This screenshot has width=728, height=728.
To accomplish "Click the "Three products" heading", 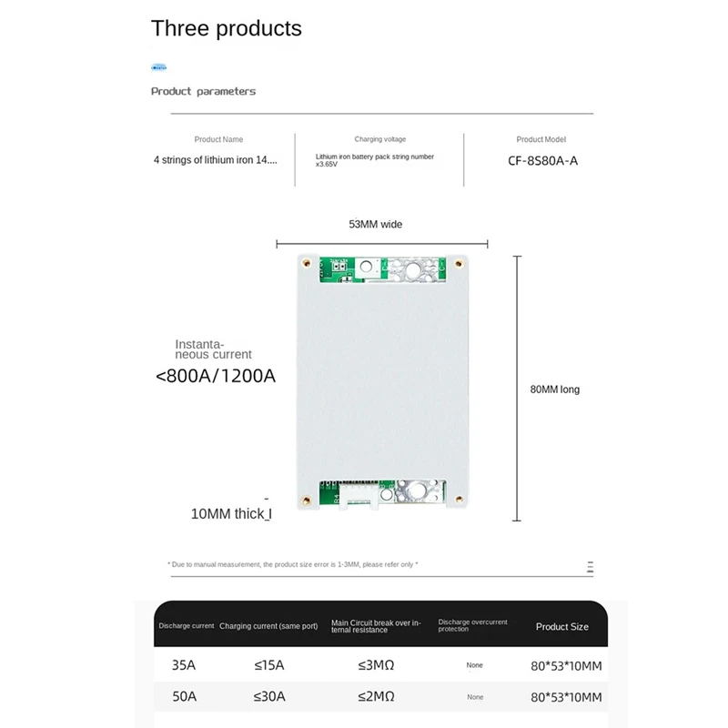I will tap(226, 28).
